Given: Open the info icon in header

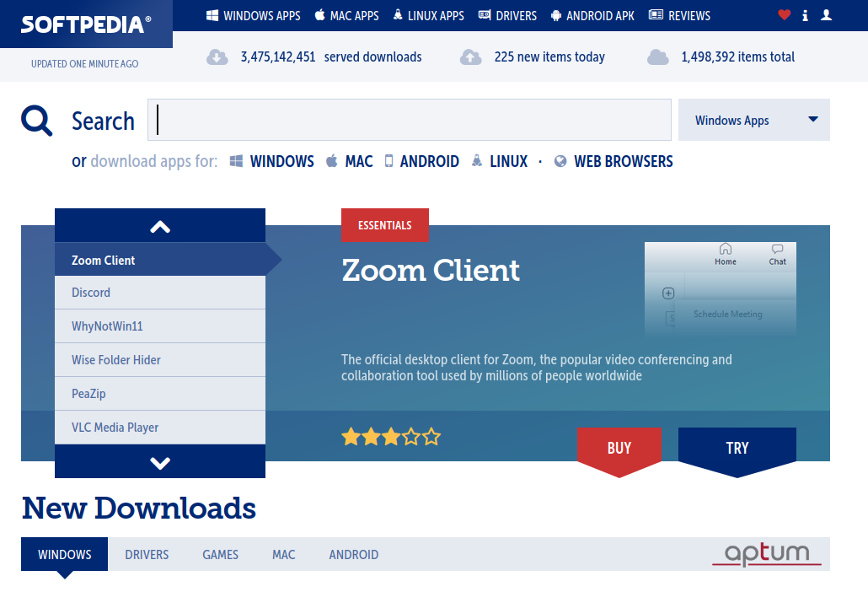Looking at the screenshot, I should click(806, 15).
